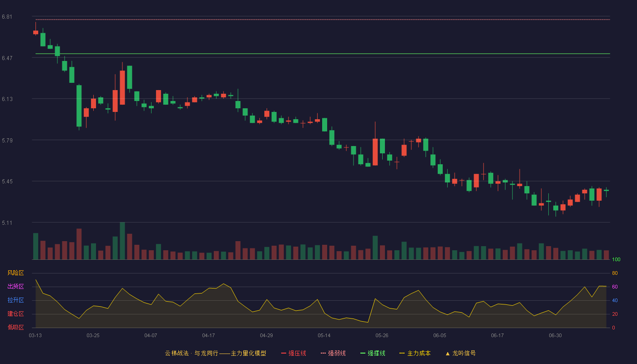The height and width of the screenshot is (364, 637).
Task: Click the 拉升区 zone label
Action: tap(15, 300)
